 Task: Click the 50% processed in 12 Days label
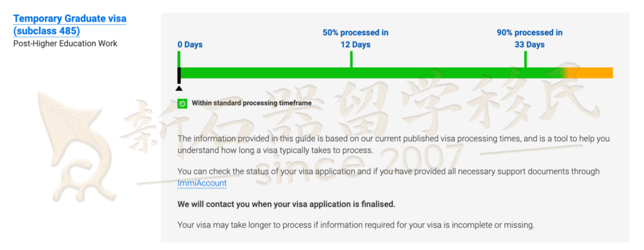(x=355, y=39)
